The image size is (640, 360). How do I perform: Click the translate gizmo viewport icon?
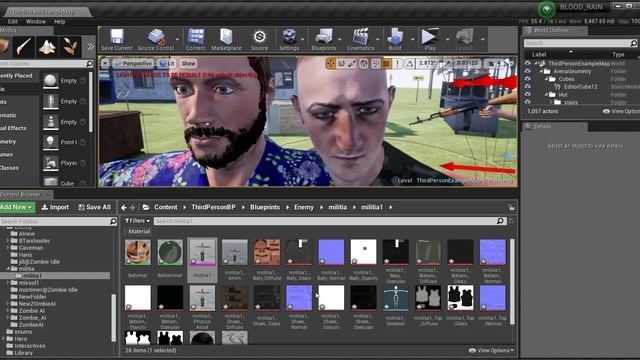click(330, 63)
